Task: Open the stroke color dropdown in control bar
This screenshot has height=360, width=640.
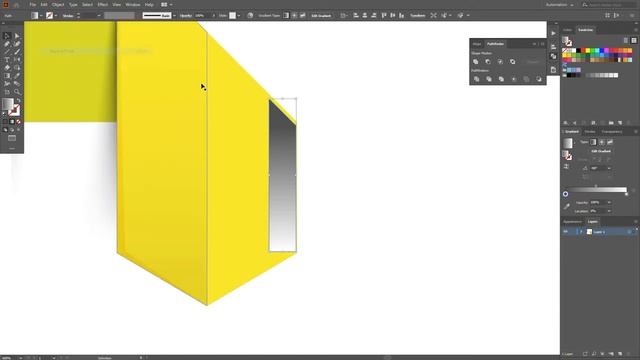Action: click(56, 16)
